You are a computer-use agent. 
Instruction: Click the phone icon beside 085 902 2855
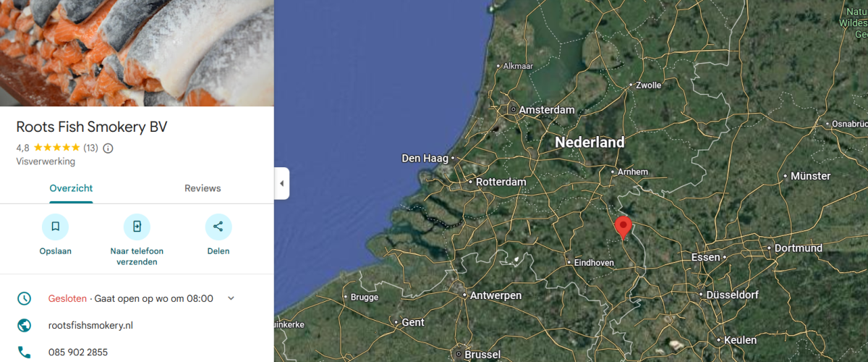[25, 353]
